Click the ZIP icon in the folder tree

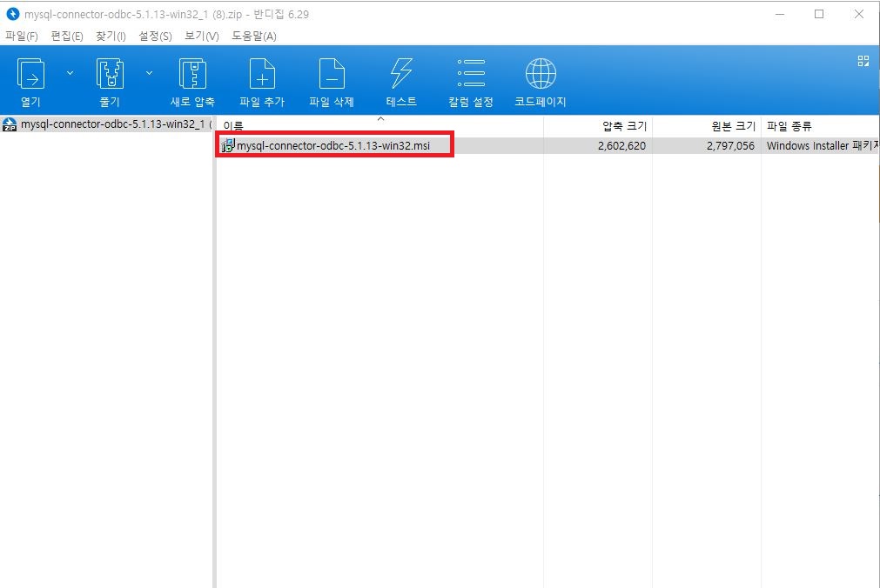point(10,124)
